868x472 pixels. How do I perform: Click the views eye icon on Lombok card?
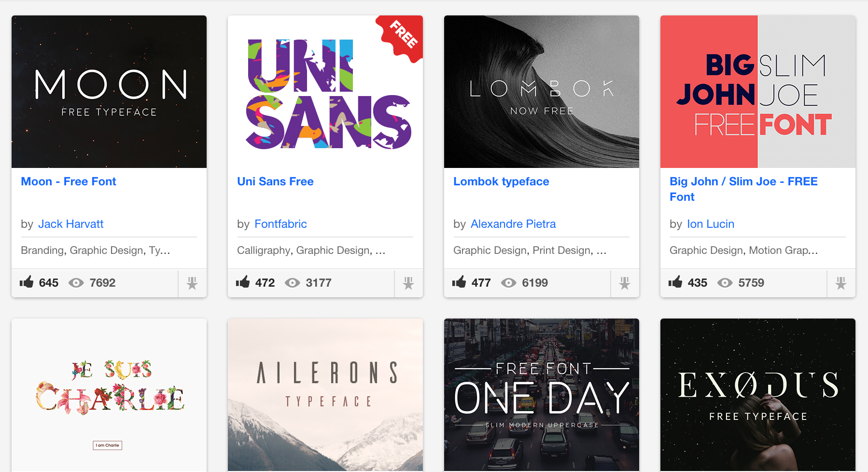(509, 283)
